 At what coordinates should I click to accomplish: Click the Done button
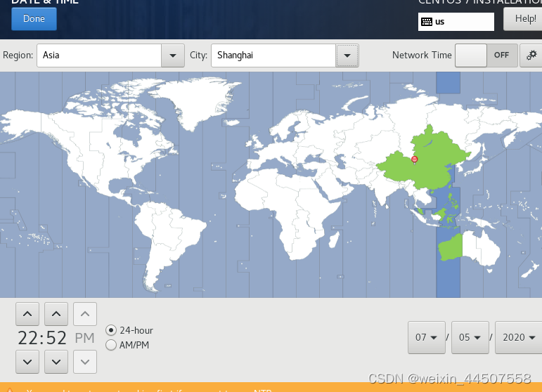point(34,19)
